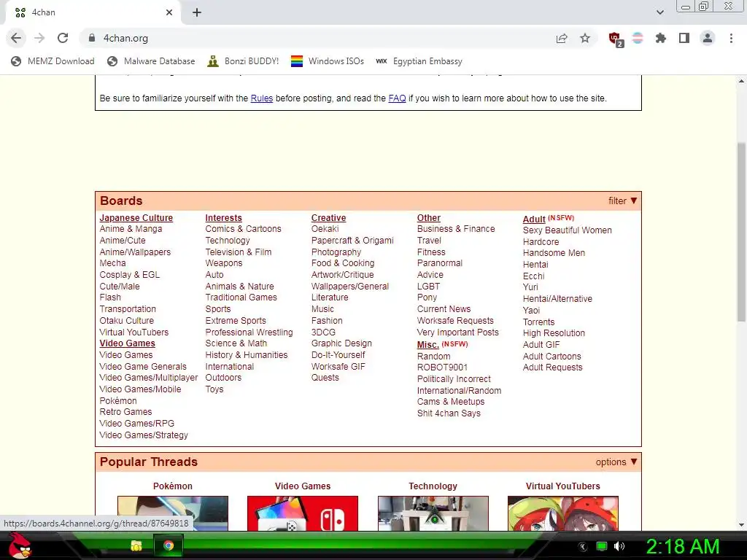This screenshot has height=560, width=747.
Task: View site info via padlock icon
Action: (92, 38)
